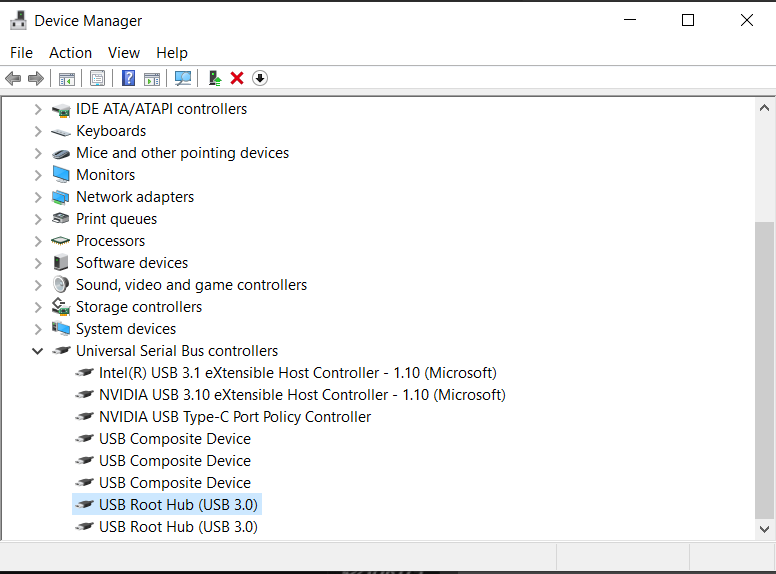This screenshot has width=776, height=574.
Task: Collapse Universal Serial Bus controllers node
Action: pos(38,351)
